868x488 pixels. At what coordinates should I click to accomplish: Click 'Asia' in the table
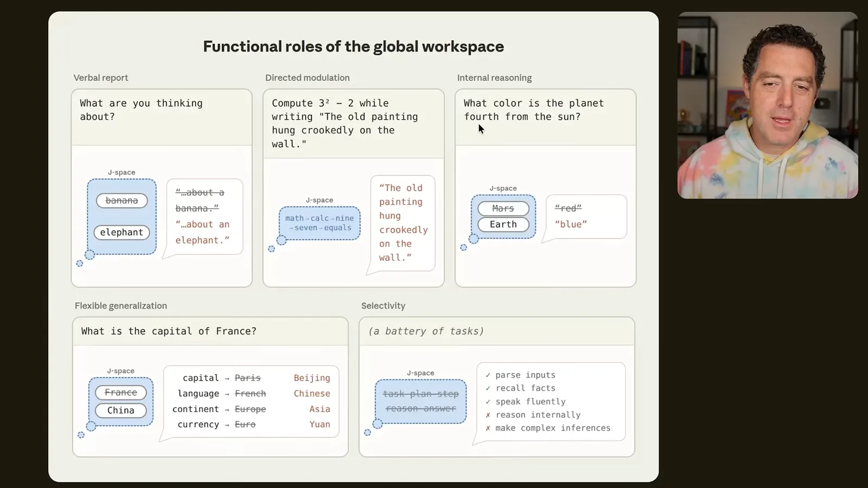[x=320, y=409]
